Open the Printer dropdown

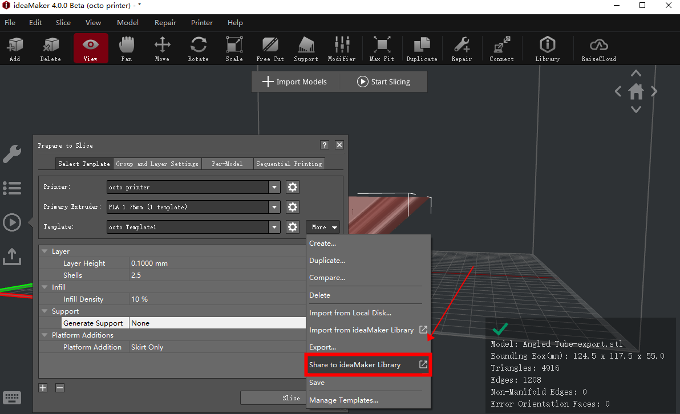pyautogui.click(x=274, y=187)
